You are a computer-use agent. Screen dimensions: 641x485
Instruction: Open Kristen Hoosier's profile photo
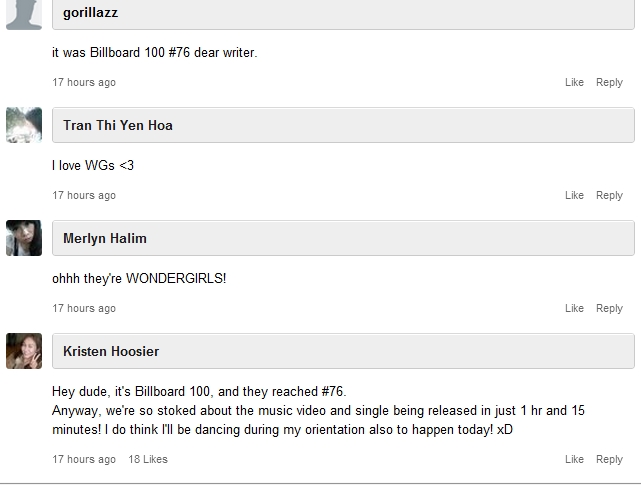point(24,351)
